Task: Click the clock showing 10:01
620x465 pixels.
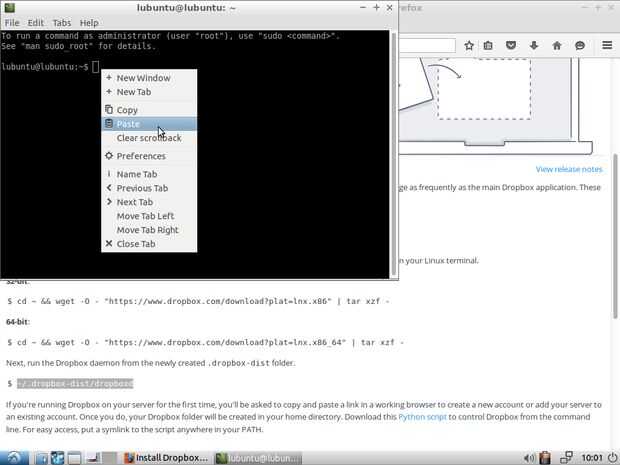Action: pos(592,458)
